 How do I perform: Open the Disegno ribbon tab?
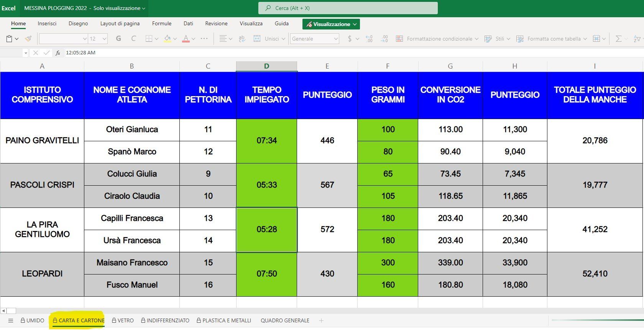78,23
